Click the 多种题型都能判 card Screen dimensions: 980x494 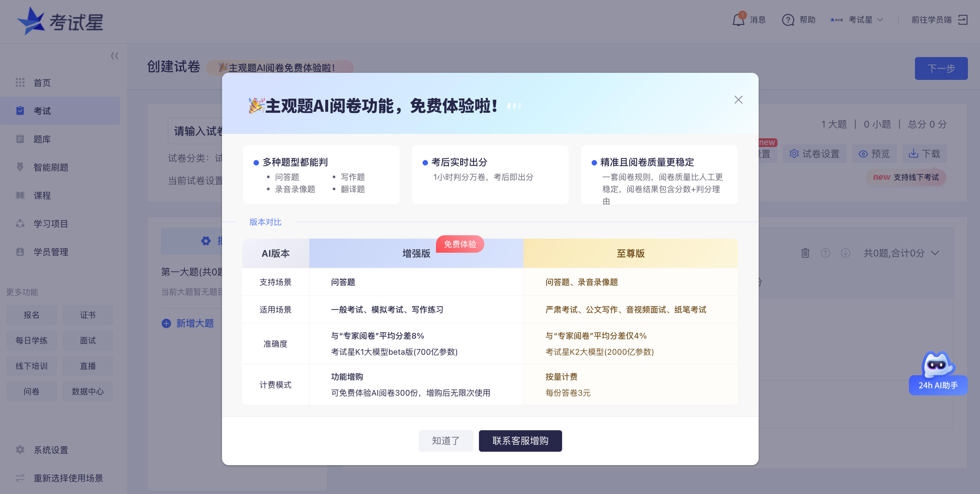coord(321,175)
